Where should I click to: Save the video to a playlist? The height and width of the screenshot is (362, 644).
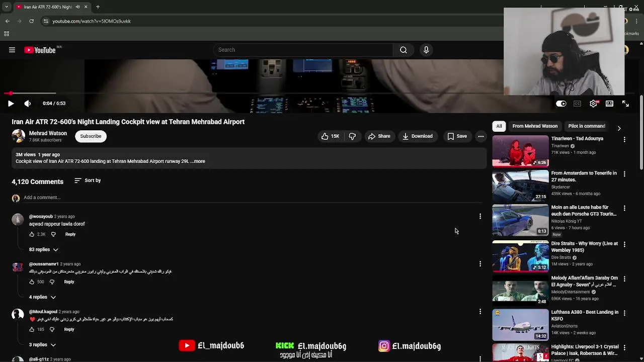coord(457,136)
